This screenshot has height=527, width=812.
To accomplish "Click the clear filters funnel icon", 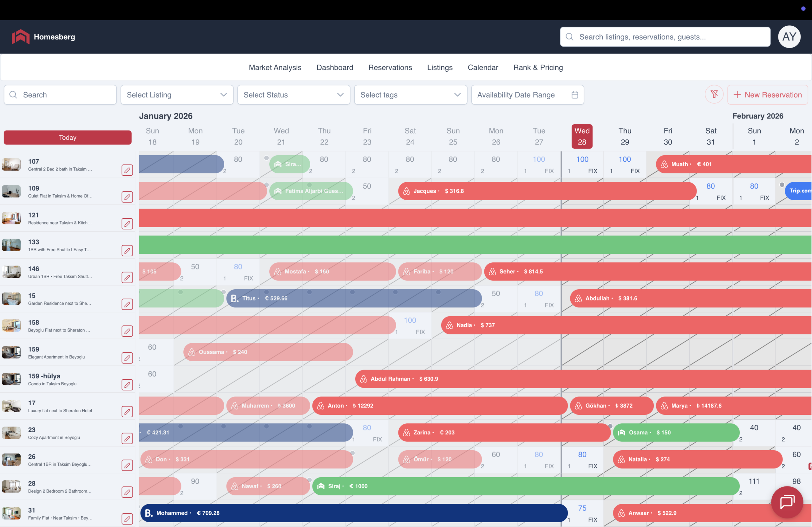I will pyautogui.click(x=714, y=95).
